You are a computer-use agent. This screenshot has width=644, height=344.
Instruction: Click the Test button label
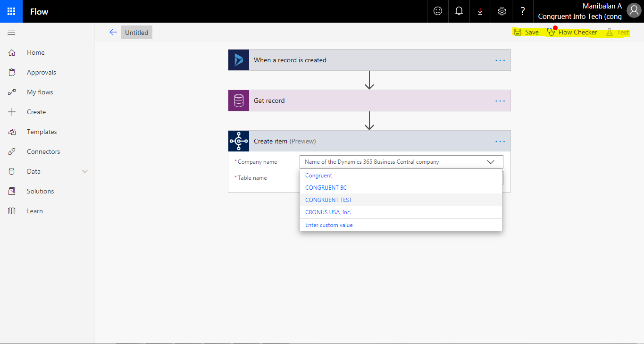pyautogui.click(x=623, y=32)
